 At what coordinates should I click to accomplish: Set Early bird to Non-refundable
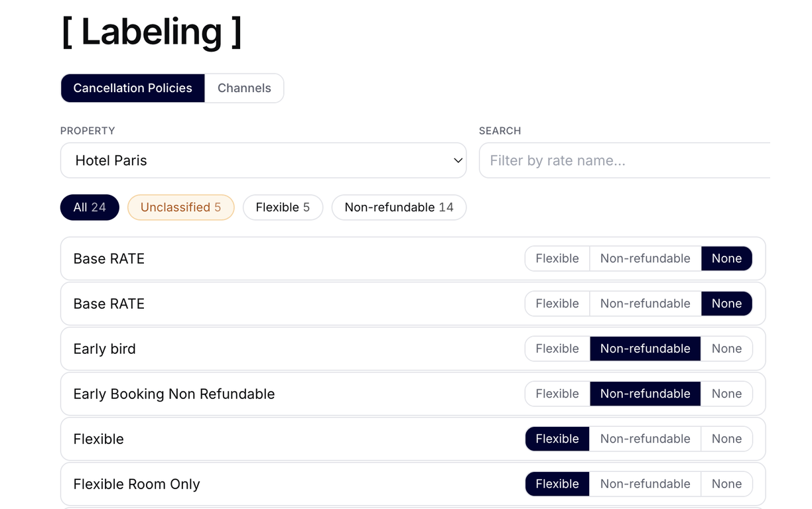[645, 349]
